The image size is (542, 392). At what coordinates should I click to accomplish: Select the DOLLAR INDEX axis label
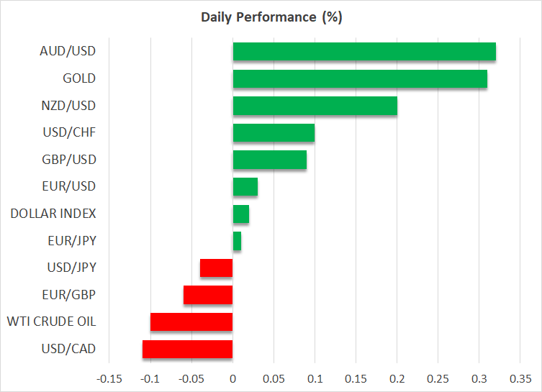53,214
